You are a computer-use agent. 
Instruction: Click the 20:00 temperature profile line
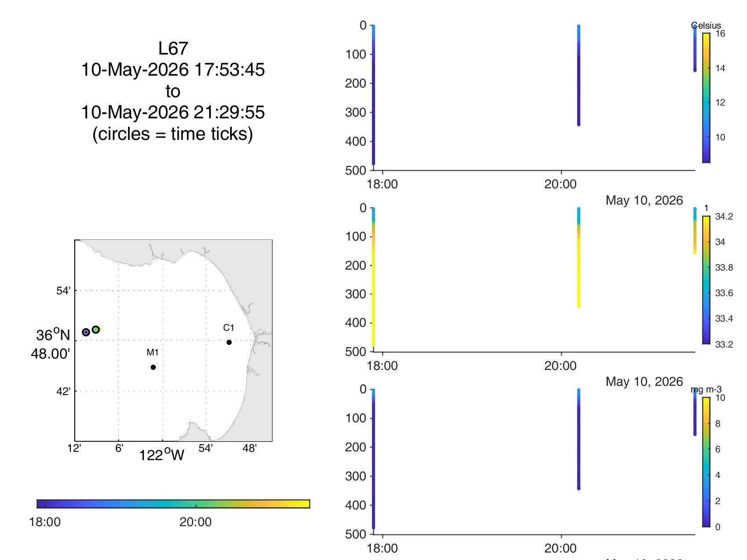coord(578,75)
